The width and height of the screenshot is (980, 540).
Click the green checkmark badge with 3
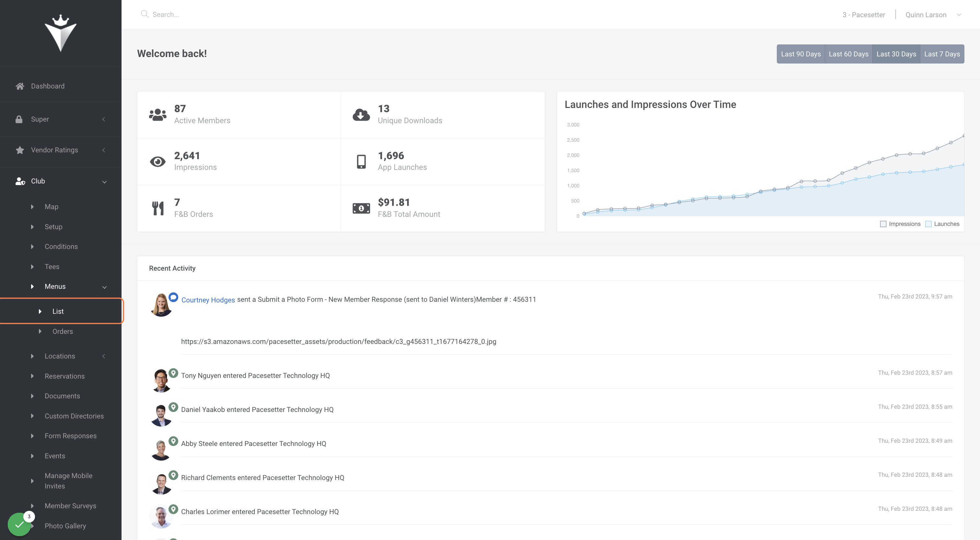pyautogui.click(x=19, y=524)
